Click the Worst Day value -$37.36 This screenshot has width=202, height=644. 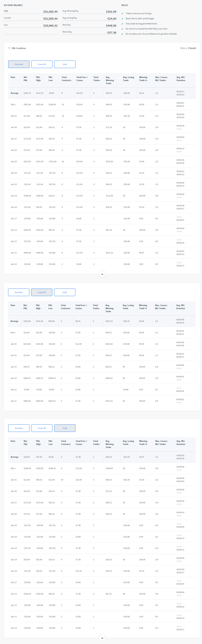111,33
